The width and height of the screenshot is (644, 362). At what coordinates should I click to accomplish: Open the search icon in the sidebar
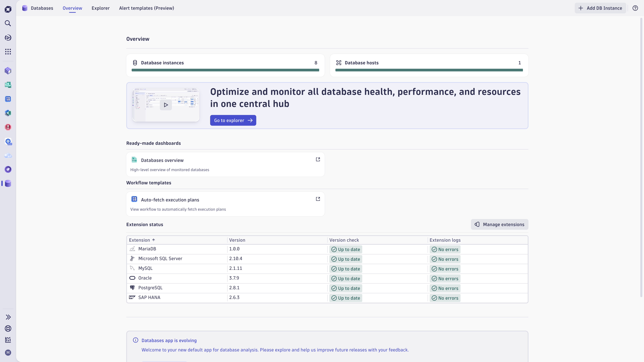8,23
